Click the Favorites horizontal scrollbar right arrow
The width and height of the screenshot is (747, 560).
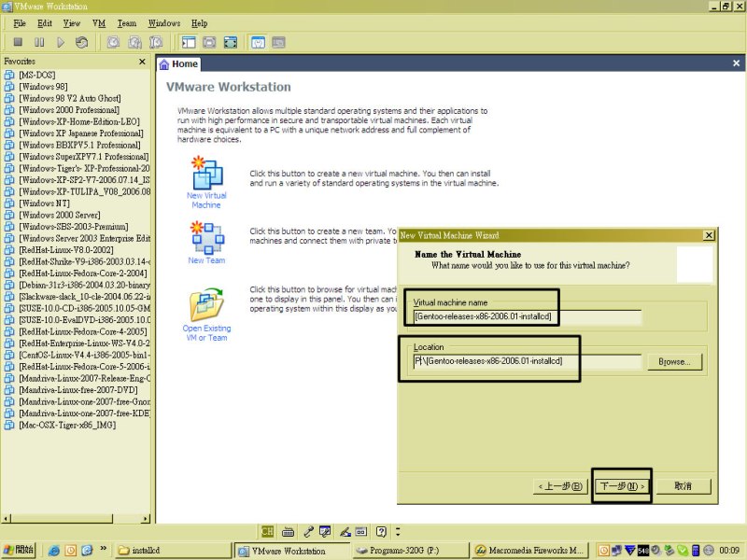pyautogui.click(x=146, y=518)
